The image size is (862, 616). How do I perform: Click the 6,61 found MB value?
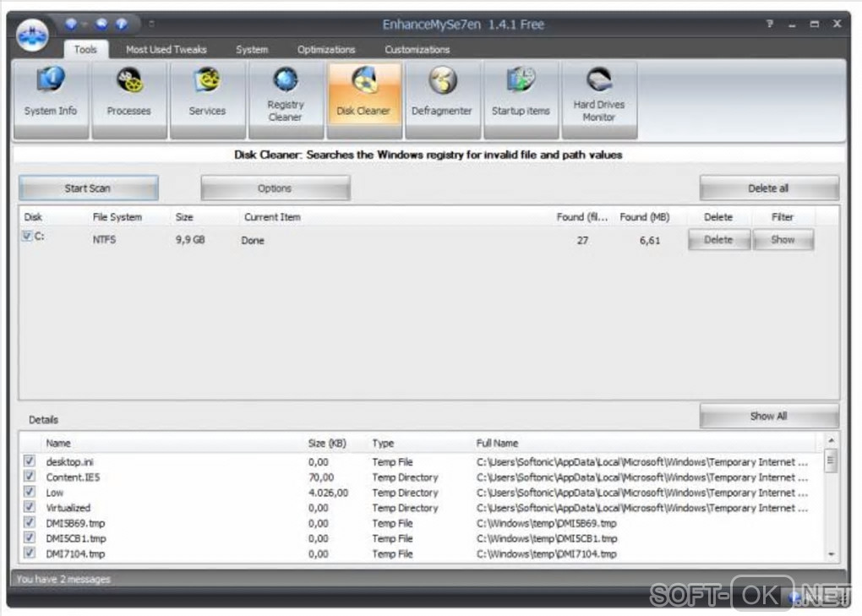(649, 240)
